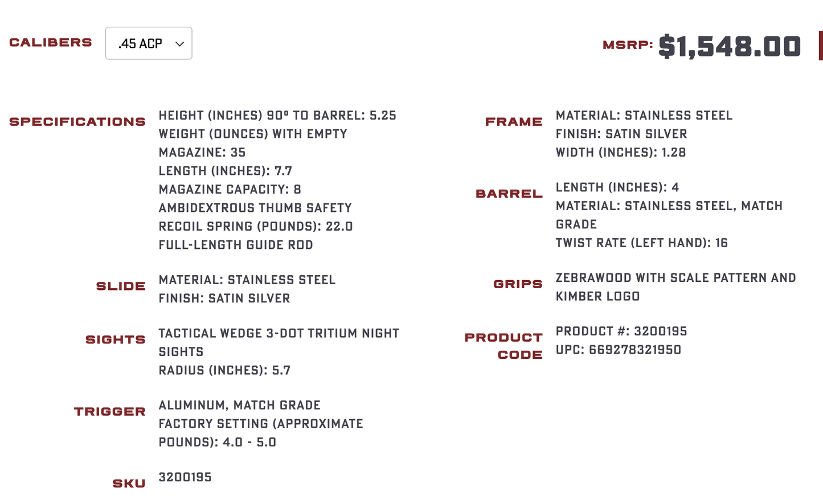This screenshot has height=504, width=823.
Task: Select the Sights section heading
Action: pyautogui.click(x=116, y=340)
